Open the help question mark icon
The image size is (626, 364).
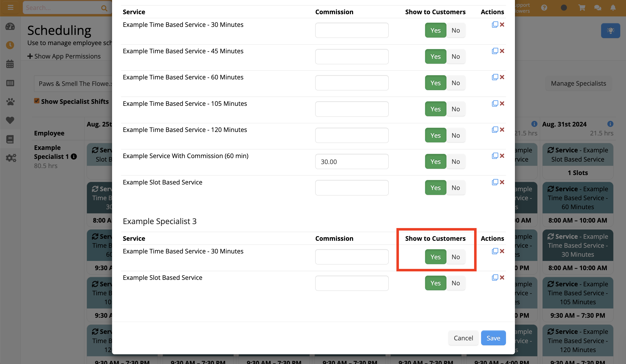tap(544, 8)
